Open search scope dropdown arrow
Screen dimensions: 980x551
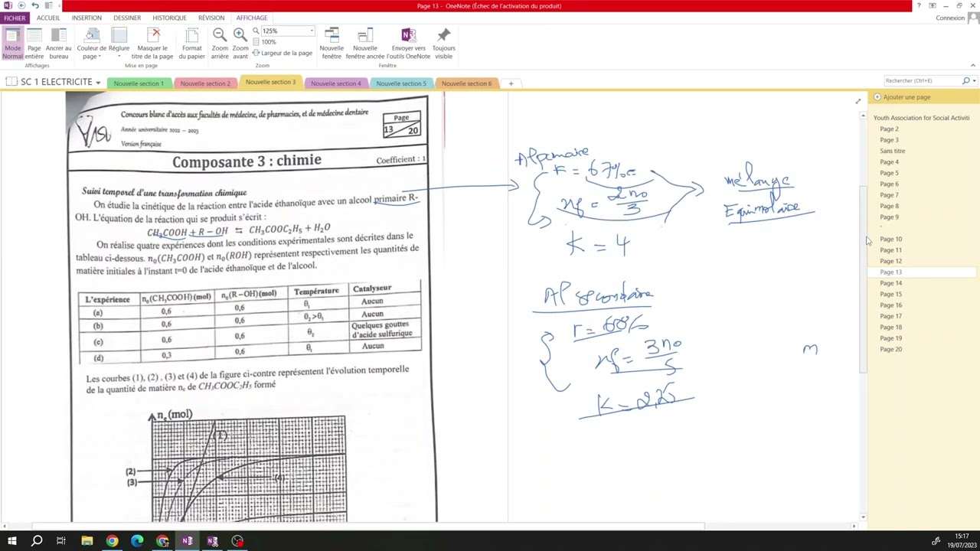(974, 80)
